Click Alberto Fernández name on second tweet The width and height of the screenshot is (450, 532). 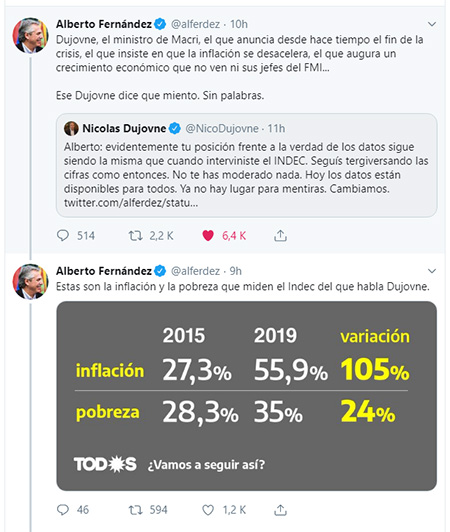click(x=104, y=271)
